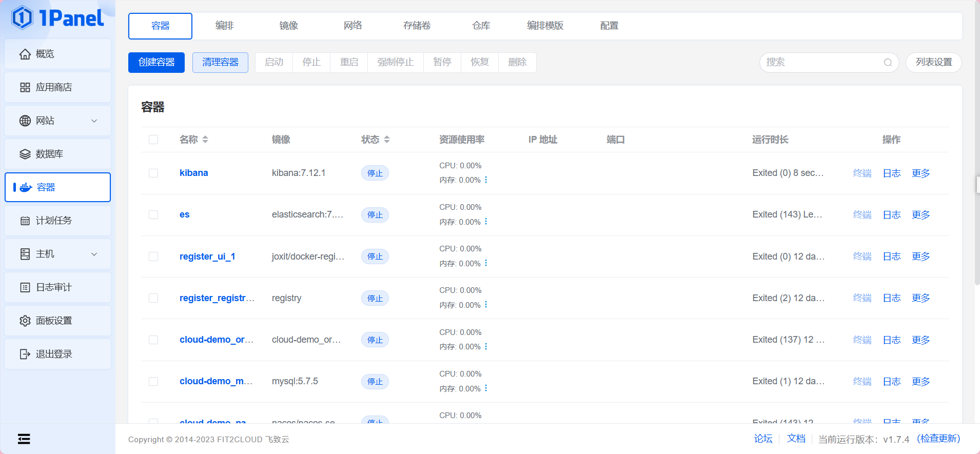Screen dimensions: 980x454
Task: Click the sidebar collapse menu icon
Action: click(24, 439)
